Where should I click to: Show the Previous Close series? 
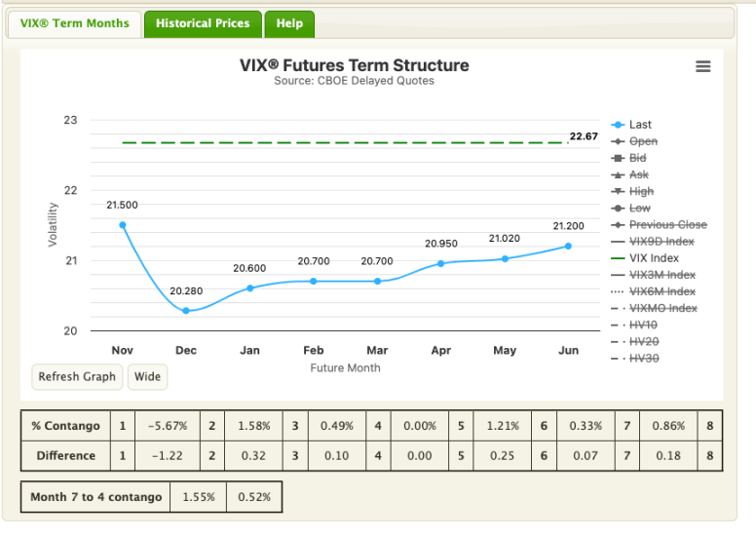[659, 225]
